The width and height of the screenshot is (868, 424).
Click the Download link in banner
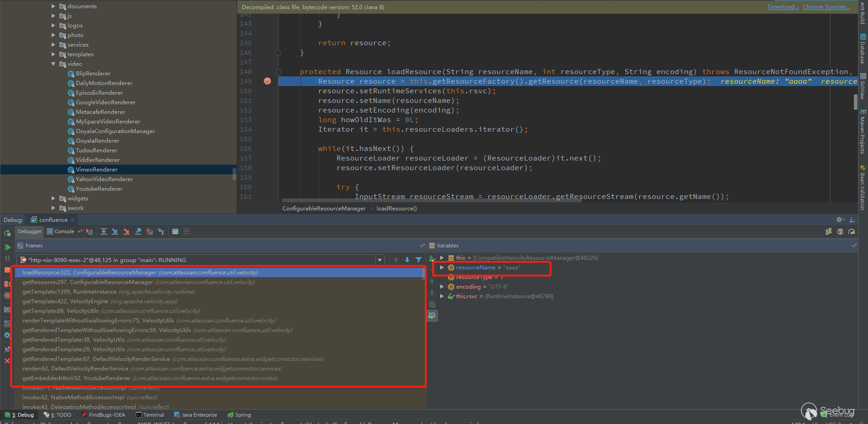(783, 7)
